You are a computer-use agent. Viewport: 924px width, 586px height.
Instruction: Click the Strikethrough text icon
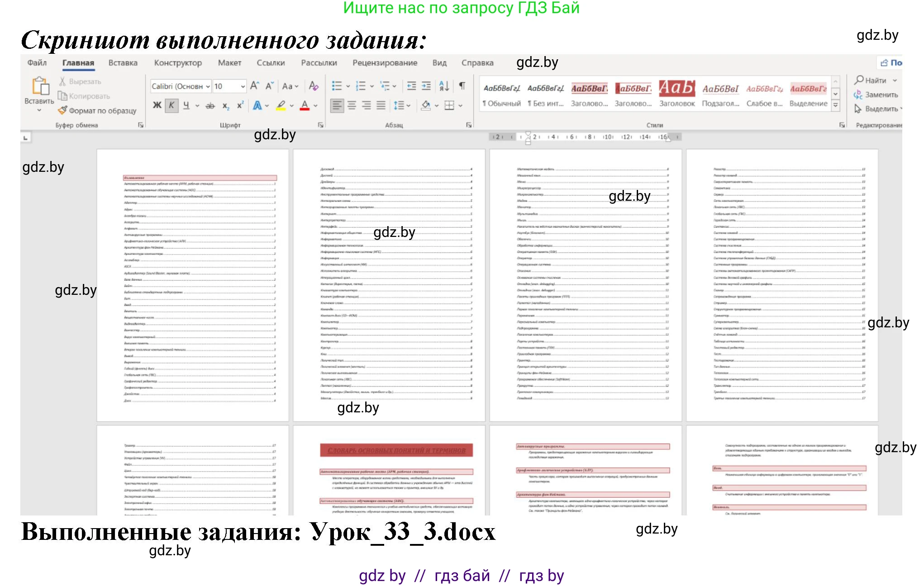[210, 106]
